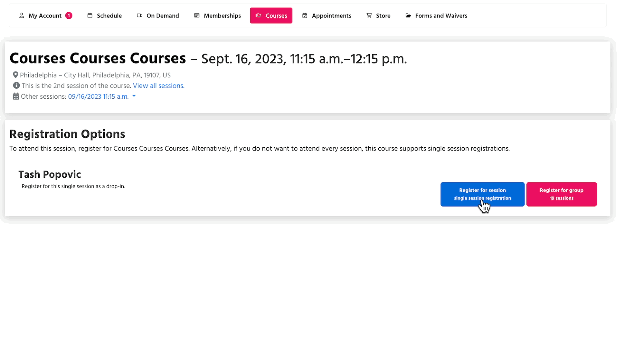Click the My Account notification badge
The height and width of the screenshot is (354, 644).
[69, 15]
